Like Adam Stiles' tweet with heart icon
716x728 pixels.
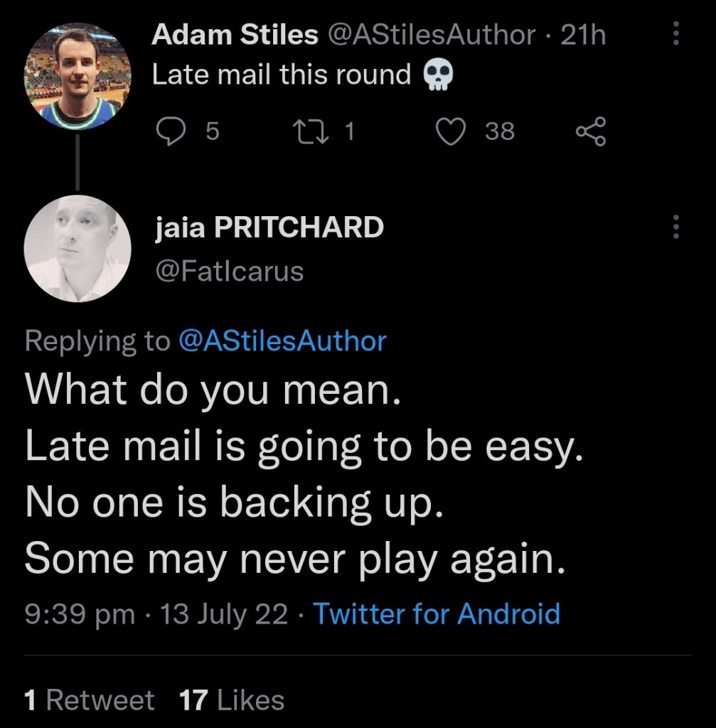pyautogui.click(x=451, y=132)
